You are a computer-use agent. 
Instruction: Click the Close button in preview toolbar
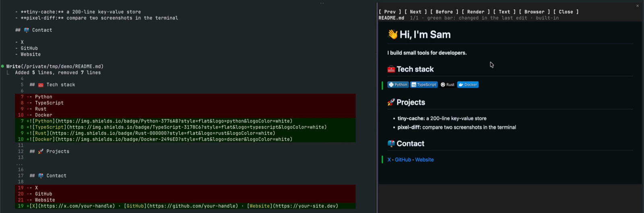[x=566, y=12]
